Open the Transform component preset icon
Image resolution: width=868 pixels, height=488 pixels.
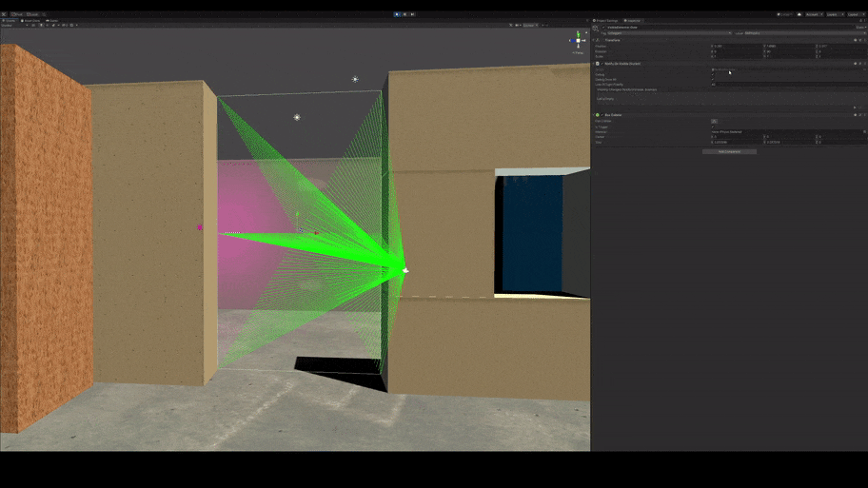tap(860, 40)
